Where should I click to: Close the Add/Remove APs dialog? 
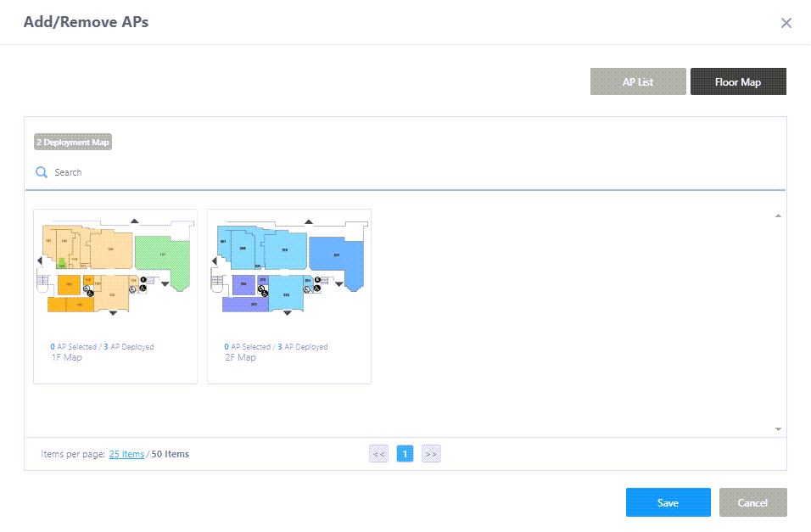(786, 23)
